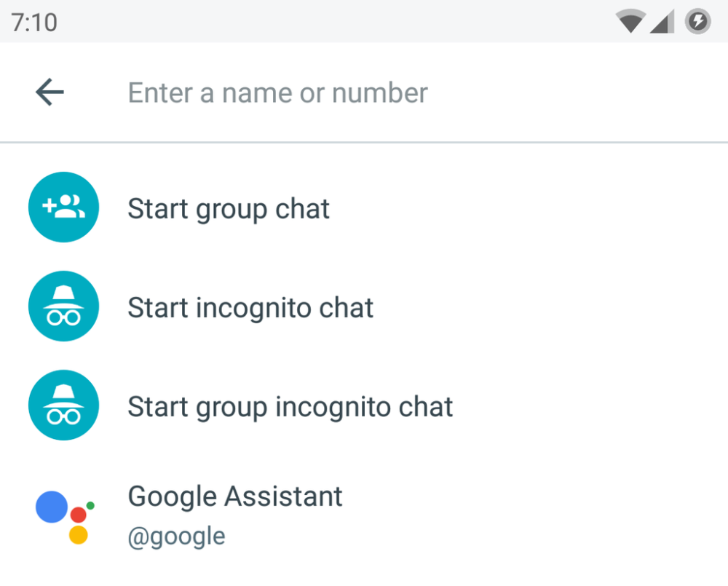Go back using the left arrow
Screen dimensions: 728x586
pos(50,92)
